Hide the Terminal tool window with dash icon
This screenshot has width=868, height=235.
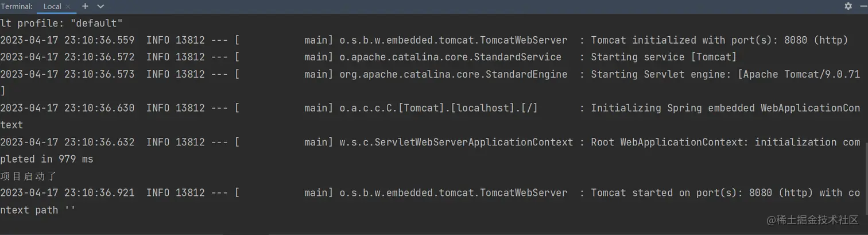863,6
